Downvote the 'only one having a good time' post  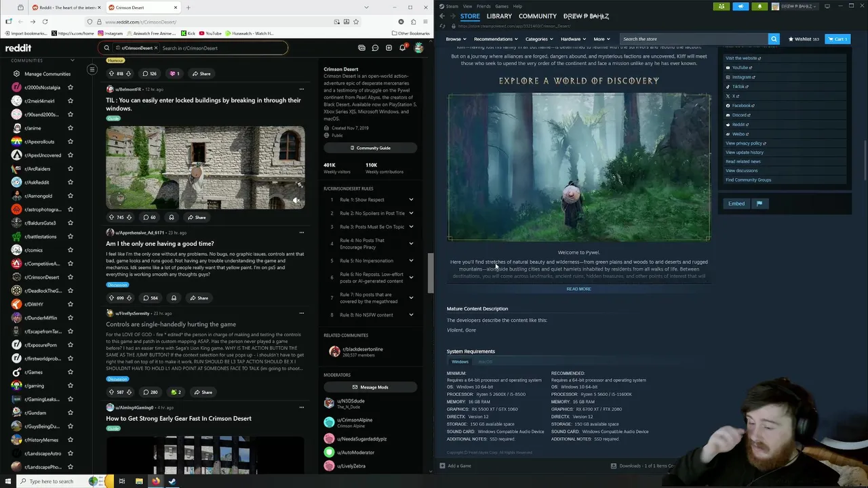click(128, 298)
